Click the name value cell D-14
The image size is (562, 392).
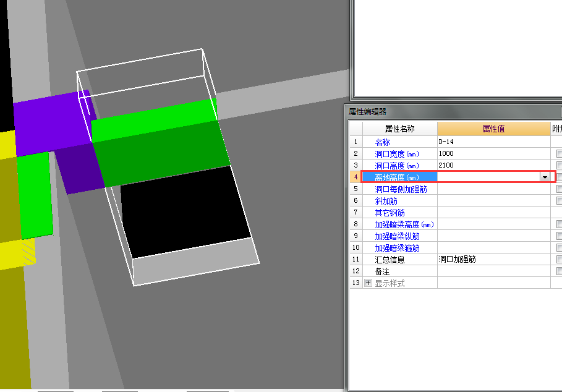tap(494, 142)
